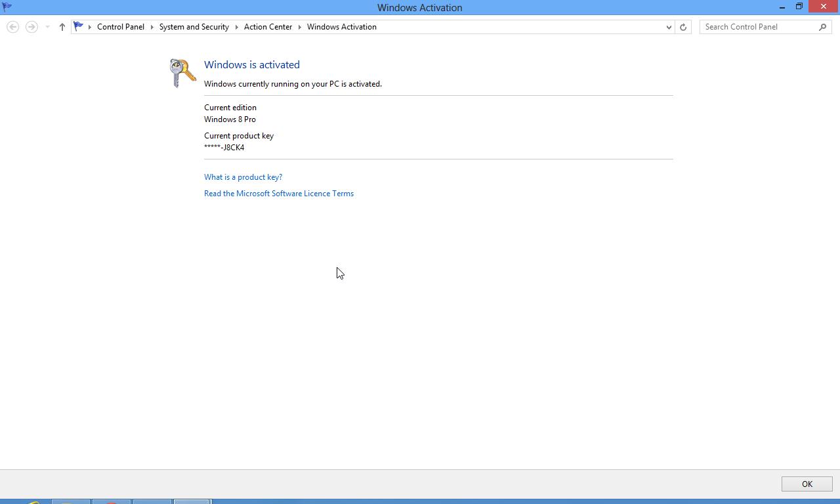Image resolution: width=840 pixels, height=504 pixels.
Task: Select the 'Windows 8 Pro' edition text
Action: [x=230, y=119]
